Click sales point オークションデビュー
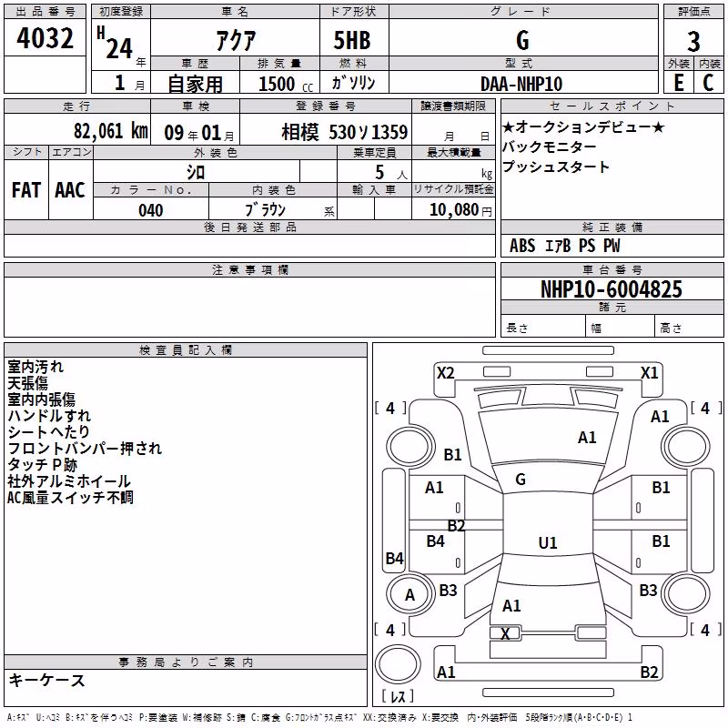 583,126
